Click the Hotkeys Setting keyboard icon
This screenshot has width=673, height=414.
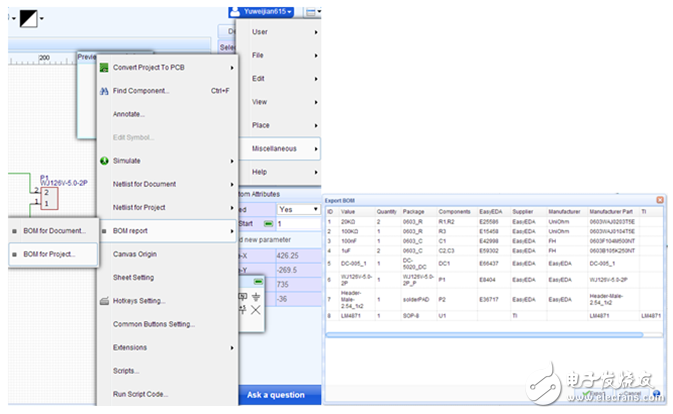point(104,300)
